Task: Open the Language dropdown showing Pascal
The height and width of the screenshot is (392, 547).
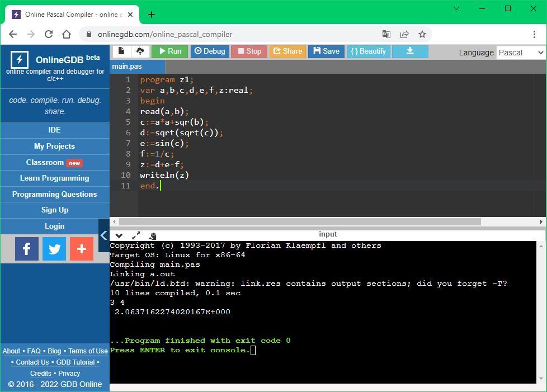Action: [520, 53]
